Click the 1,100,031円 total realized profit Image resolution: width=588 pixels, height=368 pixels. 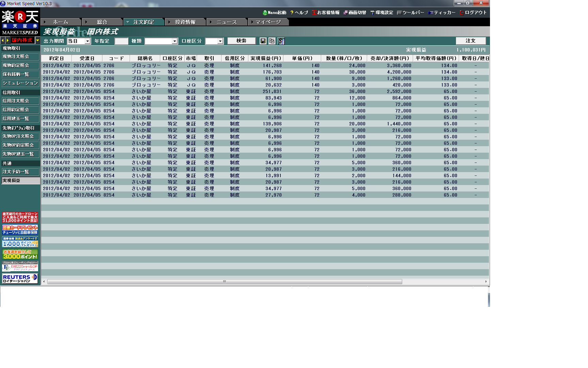pyautogui.click(x=471, y=50)
